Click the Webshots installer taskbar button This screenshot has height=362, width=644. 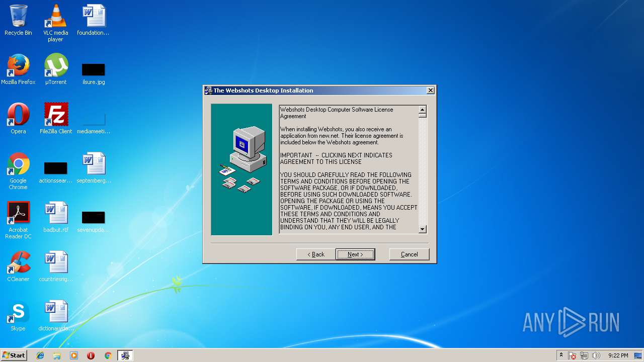tap(125, 355)
